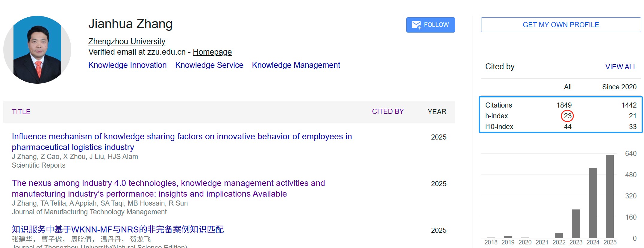Open Jianhua Zhang's profile photo
The image size is (644, 248).
[37, 50]
